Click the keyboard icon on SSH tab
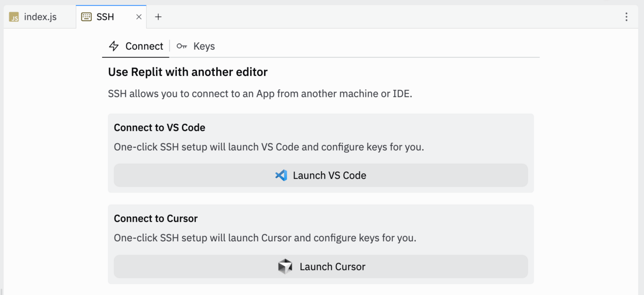This screenshot has height=295, width=644. [x=86, y=17]
